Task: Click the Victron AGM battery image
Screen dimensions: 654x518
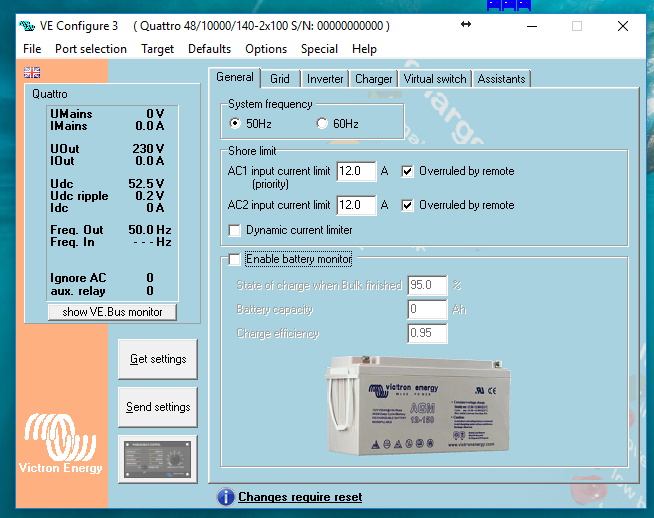Action: (x=418, y=405)
